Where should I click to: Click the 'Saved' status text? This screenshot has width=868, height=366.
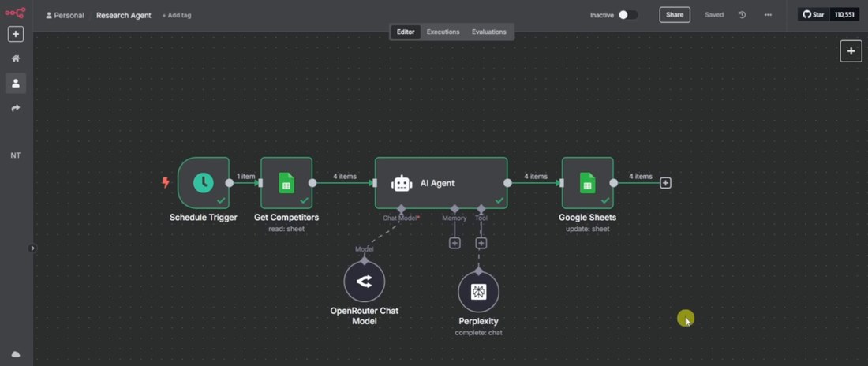[x=714, y=15]
